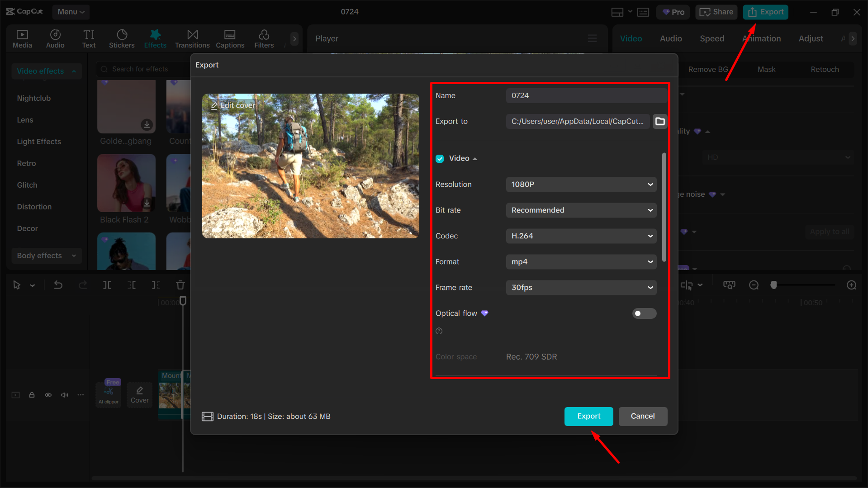Open the Frame rate dropdown
The image size is (868, 488).
point(581,287)
